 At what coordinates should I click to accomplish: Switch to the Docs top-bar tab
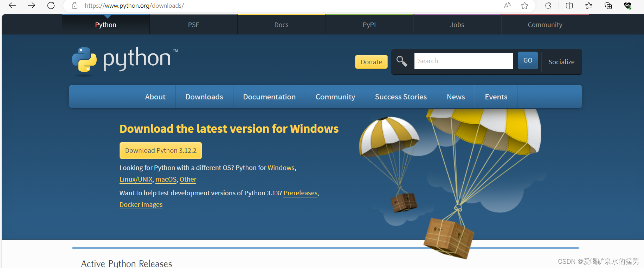(282, 25)
